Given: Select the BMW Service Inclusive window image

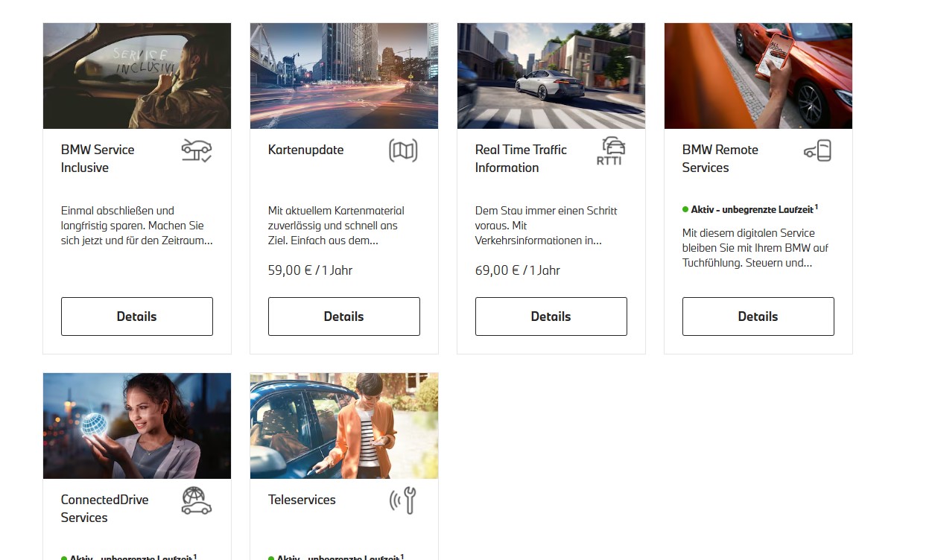Looking at the screenshot, I should tap(137, 76).
